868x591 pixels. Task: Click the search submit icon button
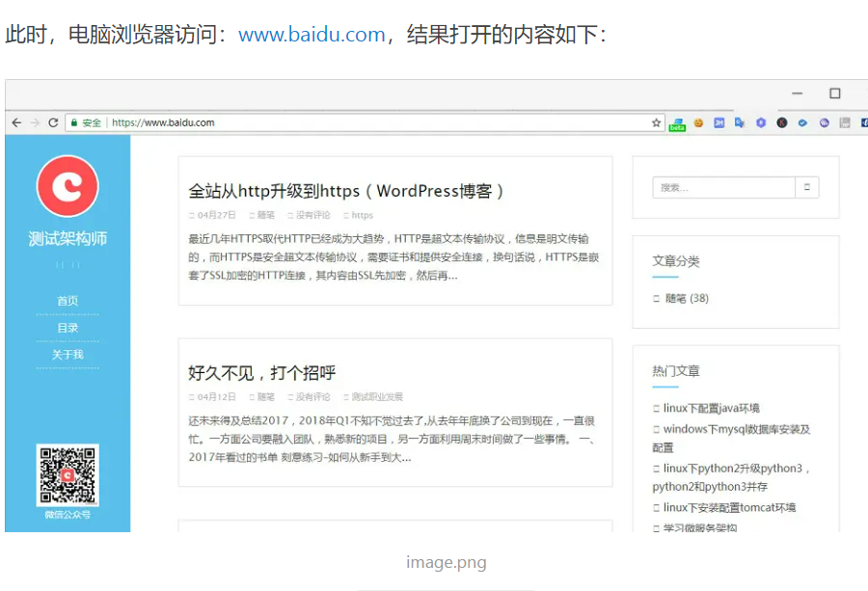tap(807, 188)
